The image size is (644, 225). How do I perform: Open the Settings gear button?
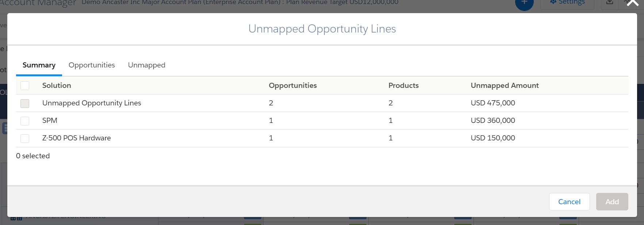pyautogui.click(x=567, y=3)
